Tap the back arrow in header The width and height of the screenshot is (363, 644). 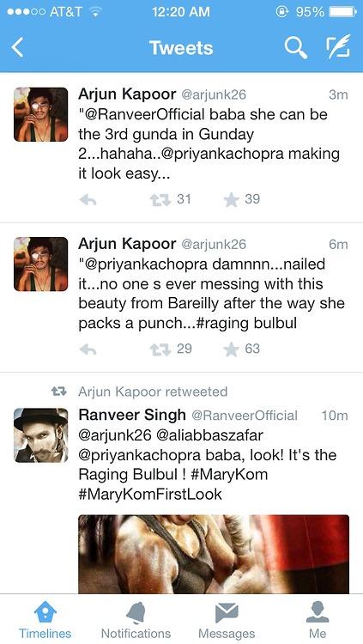[17, 47]
